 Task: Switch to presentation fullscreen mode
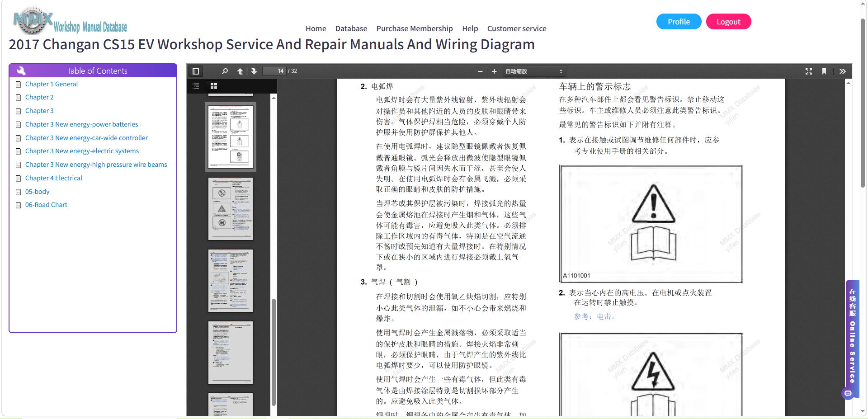pyautogui.click(x=809, y=71)
